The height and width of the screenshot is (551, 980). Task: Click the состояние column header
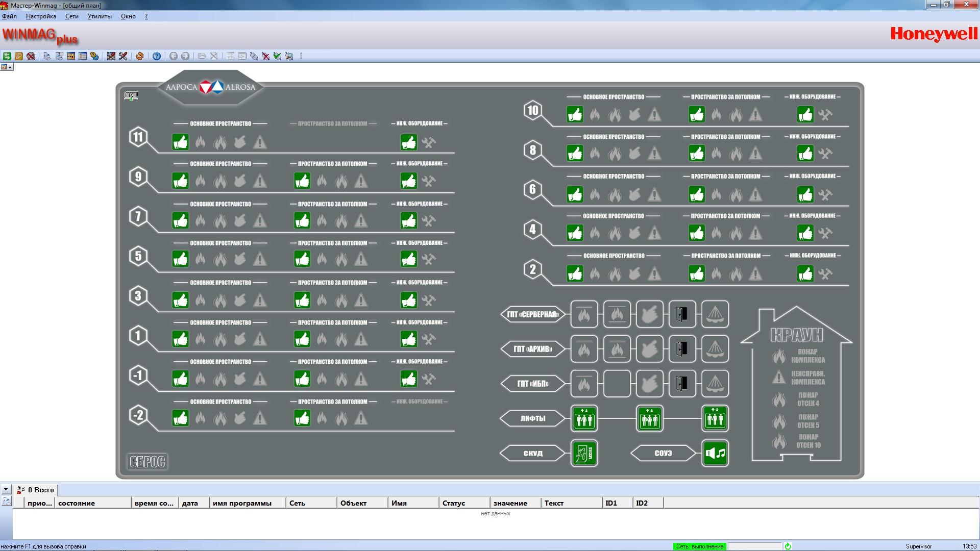[x=77, y=503]
